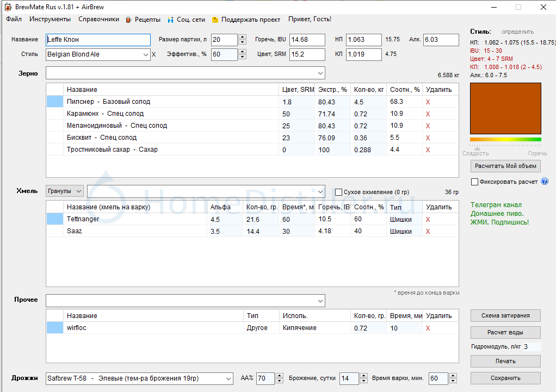Viewport: 556px width, 392px height.
Task: Click the Алк. field 6.03
Action: click(441, 40)
